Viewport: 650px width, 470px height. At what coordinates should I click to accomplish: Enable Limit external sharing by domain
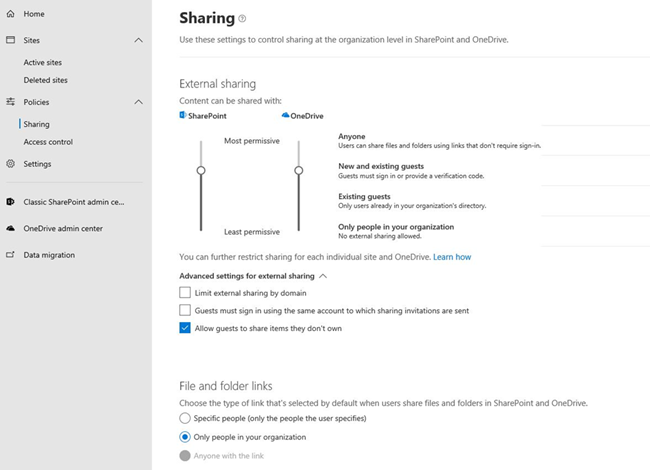tap(185, 293)
